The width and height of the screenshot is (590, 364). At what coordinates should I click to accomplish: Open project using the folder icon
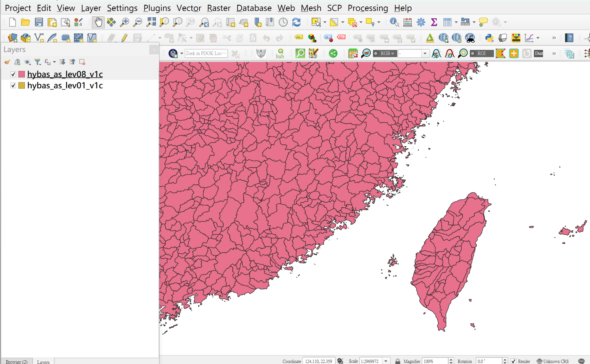[25, 22]
